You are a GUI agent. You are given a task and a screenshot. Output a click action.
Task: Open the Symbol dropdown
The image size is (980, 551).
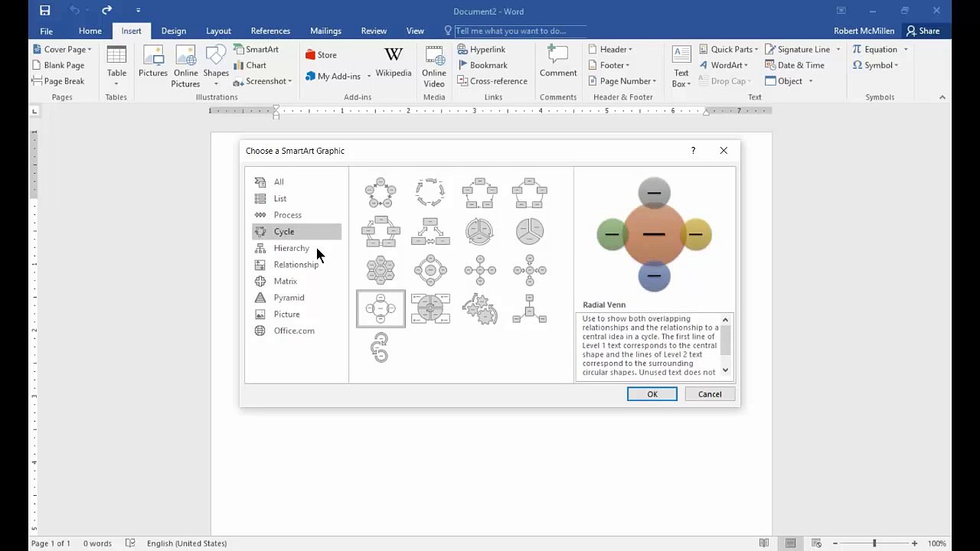875,65
